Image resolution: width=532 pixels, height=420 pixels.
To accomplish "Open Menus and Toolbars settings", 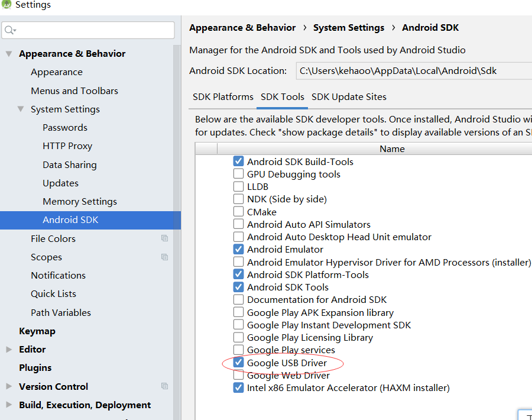I will click(74, 91).
